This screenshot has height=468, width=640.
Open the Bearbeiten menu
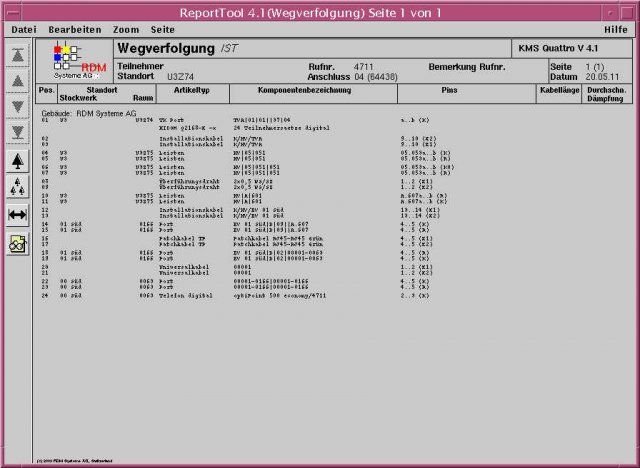(x=75, y=30)
